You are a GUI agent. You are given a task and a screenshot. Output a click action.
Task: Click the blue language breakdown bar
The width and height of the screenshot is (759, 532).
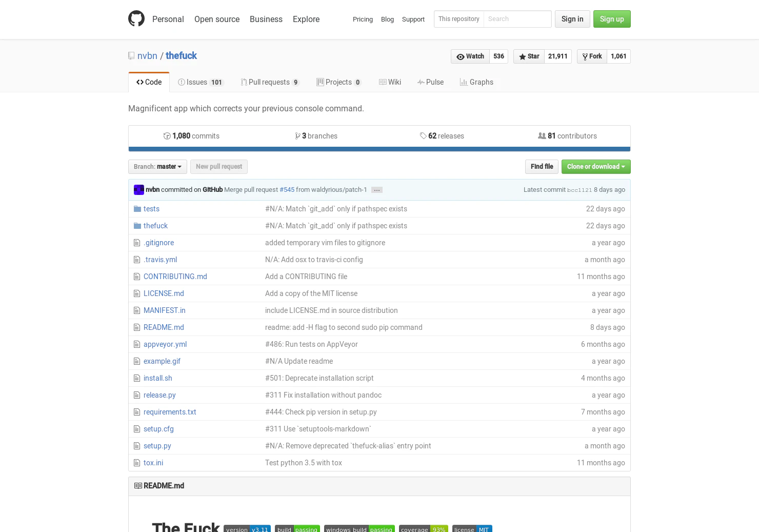379,149
